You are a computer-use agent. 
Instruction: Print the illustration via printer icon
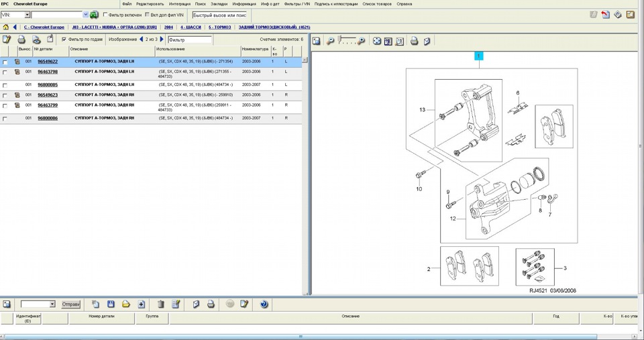click(x=415, y=41)
